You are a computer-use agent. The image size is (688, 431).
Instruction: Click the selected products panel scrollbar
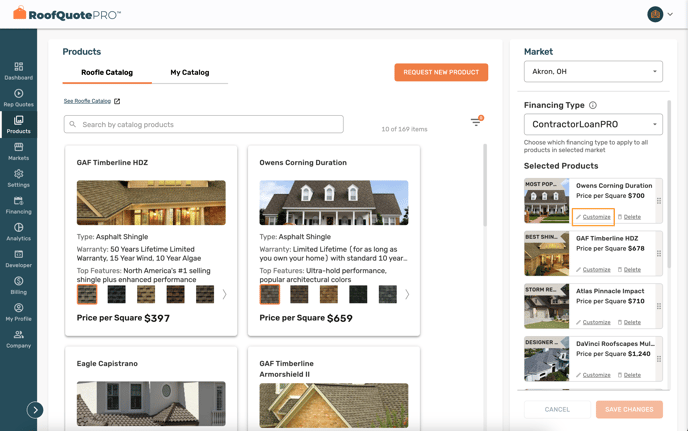coord(669,184)
